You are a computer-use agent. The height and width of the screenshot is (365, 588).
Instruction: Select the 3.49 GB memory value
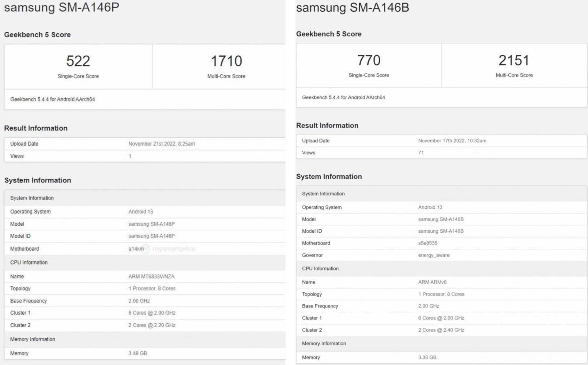(x=138, y=353)
